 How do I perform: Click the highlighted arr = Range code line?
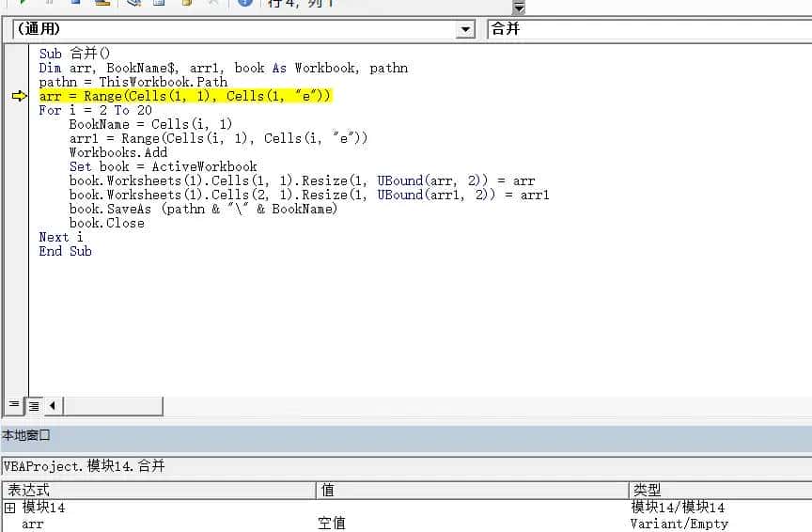[185, 96]
